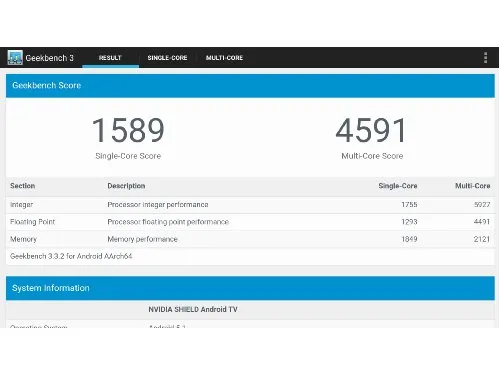Click the 4591 multi-core score
Viewport: 500px width, 375px height.
tap(371, 130)
